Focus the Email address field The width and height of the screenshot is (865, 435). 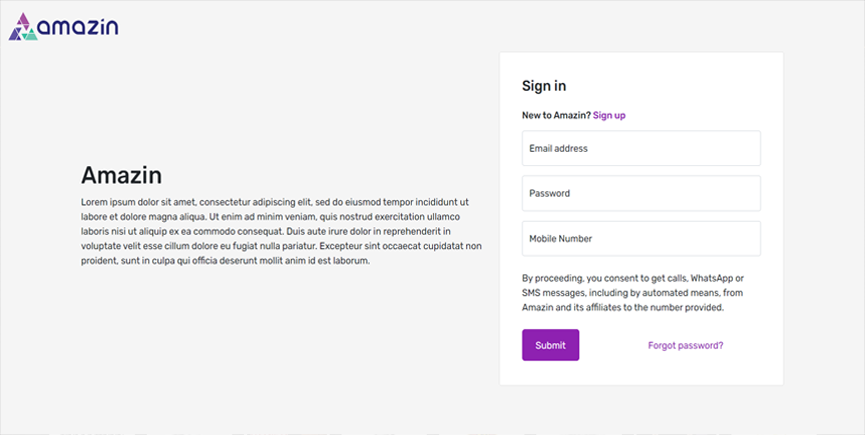641,148
